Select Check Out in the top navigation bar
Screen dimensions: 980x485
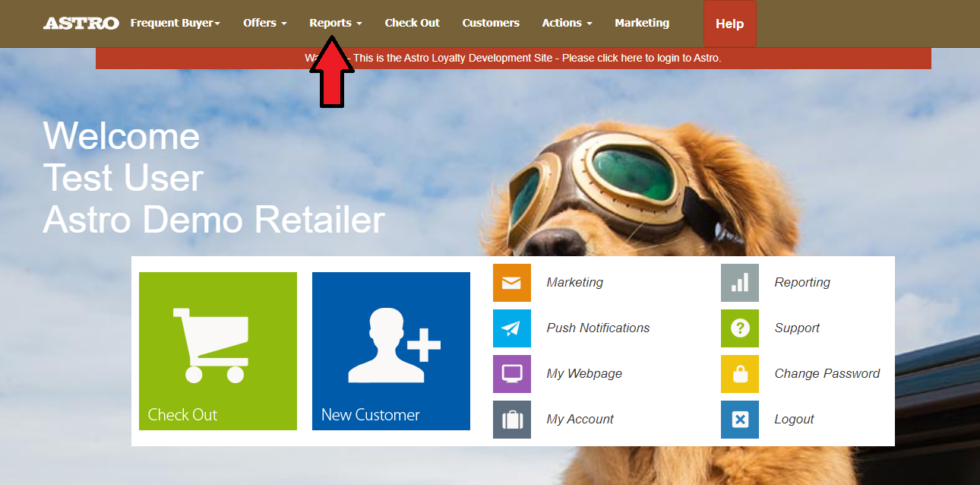pos(412,23)
